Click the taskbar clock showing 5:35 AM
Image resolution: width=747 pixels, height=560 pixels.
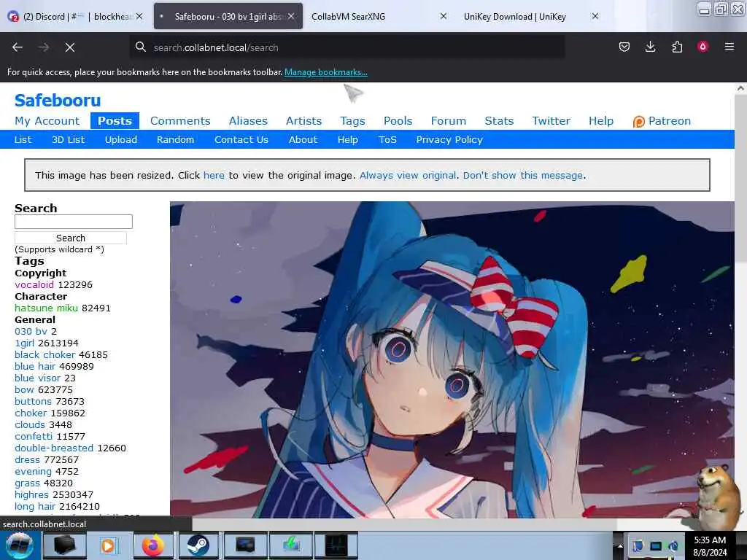710,545
